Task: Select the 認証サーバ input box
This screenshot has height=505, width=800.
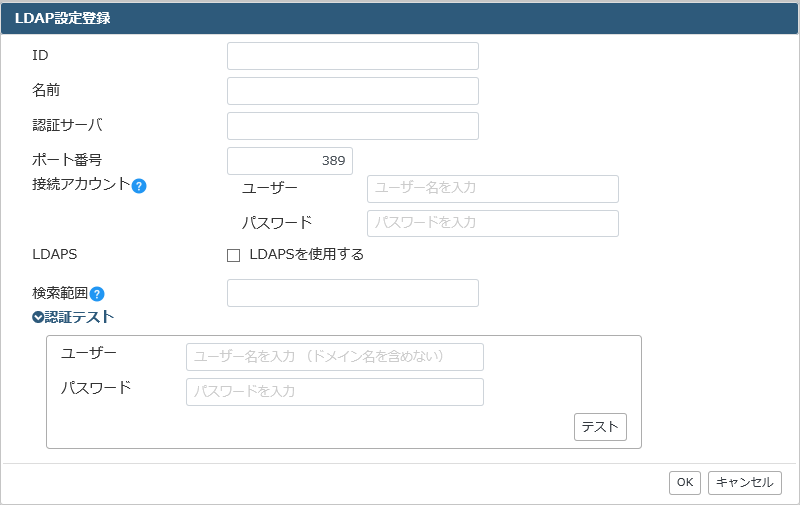Action: point(353,126)
